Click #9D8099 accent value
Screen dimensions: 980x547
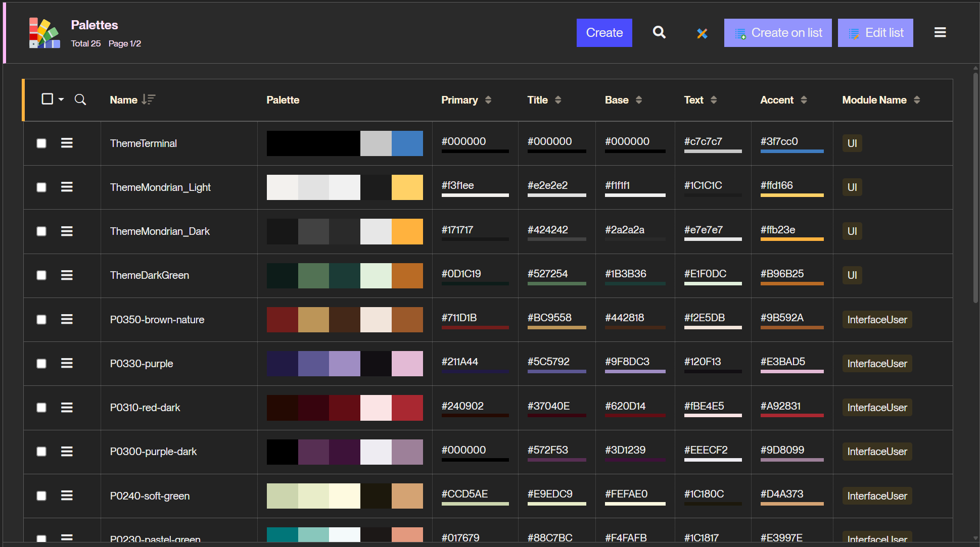pos(782,450)
